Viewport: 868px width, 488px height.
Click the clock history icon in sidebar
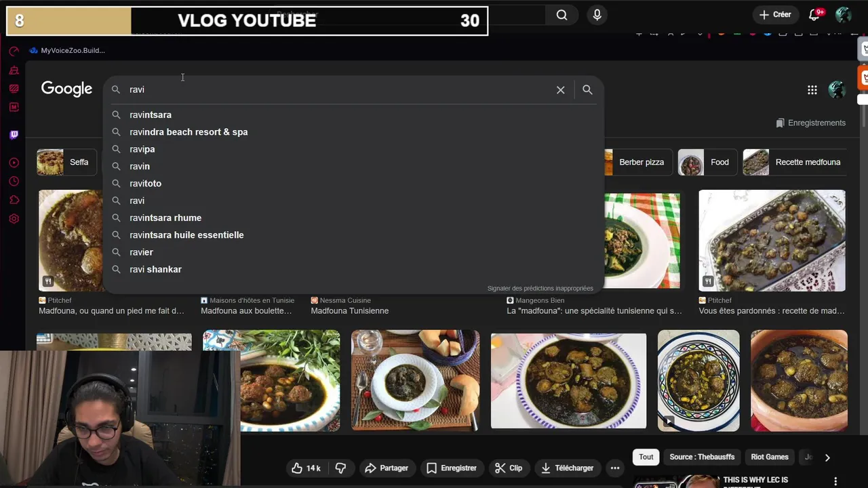[x=14, y=181]
